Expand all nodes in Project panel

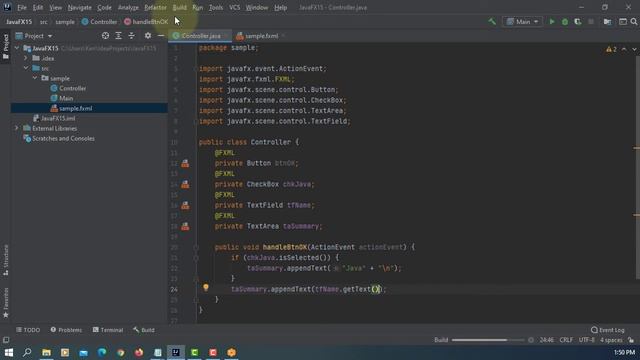118,36
